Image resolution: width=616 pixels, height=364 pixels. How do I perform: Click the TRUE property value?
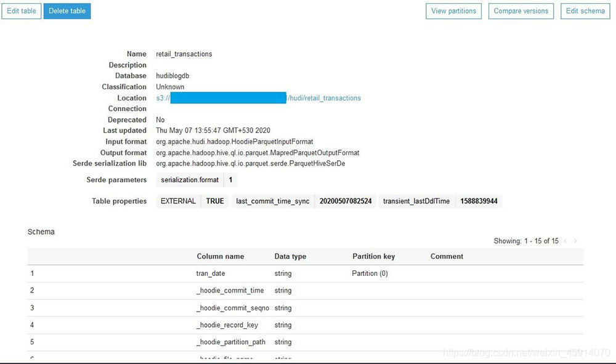(x=215, y=201)
